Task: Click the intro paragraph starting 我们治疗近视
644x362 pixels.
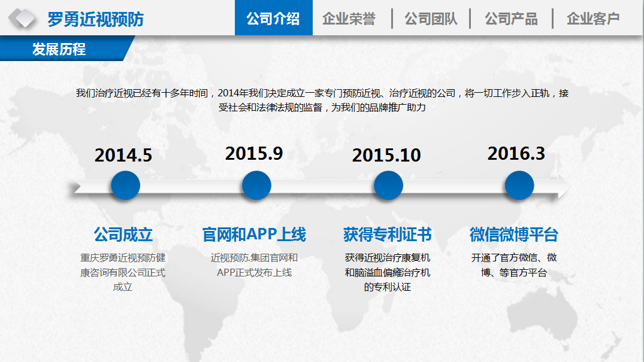Action: tap(322, 100)
